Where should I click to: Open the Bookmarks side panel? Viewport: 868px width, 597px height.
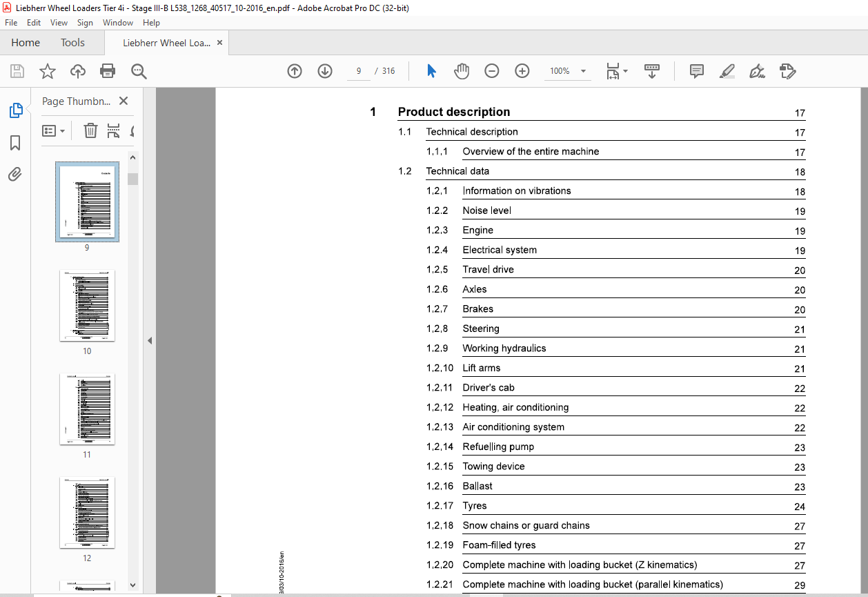[15, 143]
